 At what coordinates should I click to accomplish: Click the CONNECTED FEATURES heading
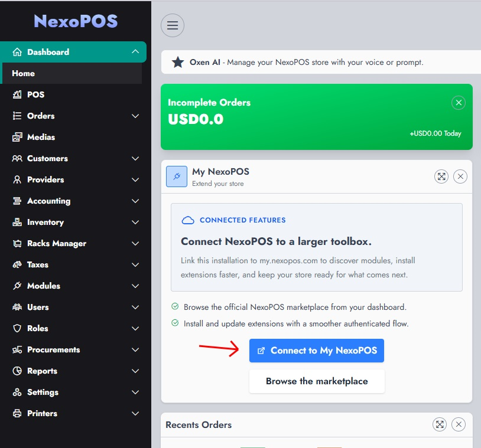point(242,220)
